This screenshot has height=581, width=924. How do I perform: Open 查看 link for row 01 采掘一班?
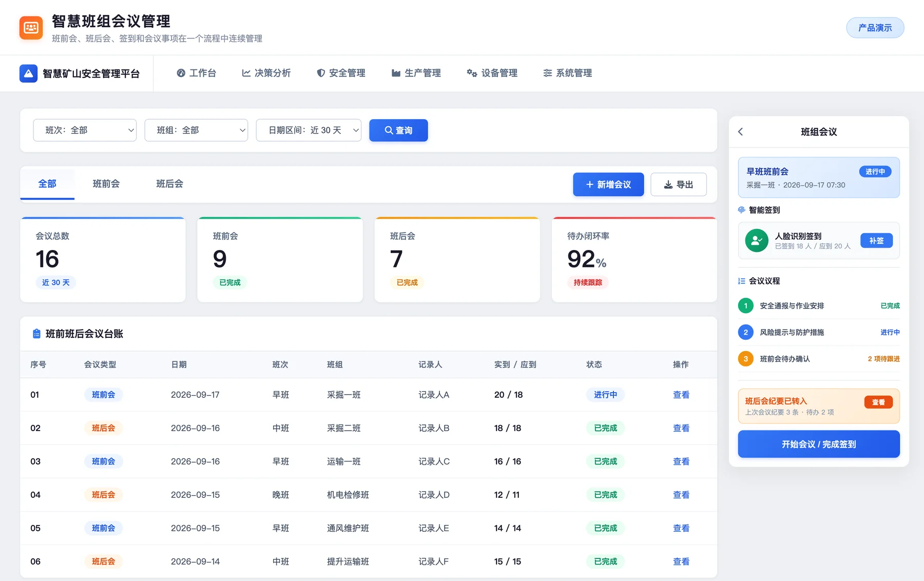[681, 395]
